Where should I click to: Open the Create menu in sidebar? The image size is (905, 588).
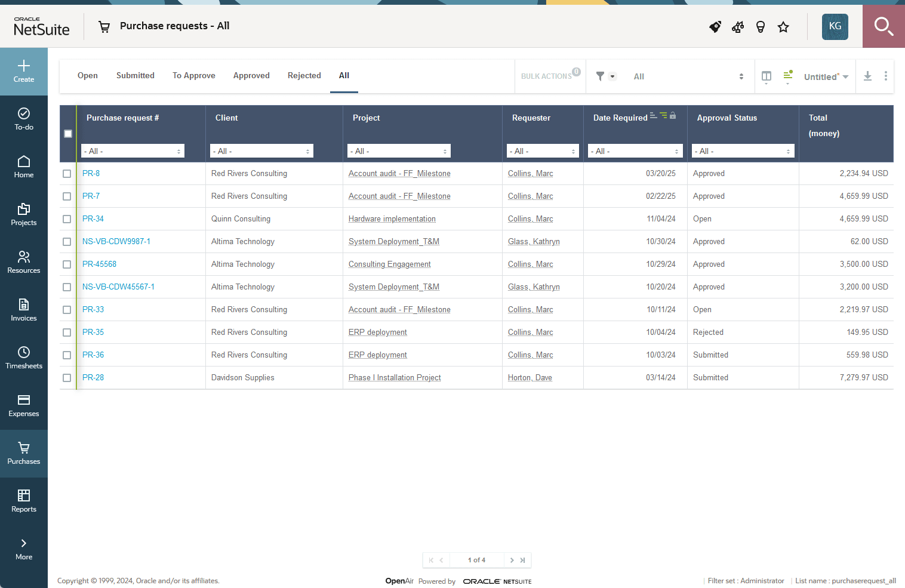[24, 72]
